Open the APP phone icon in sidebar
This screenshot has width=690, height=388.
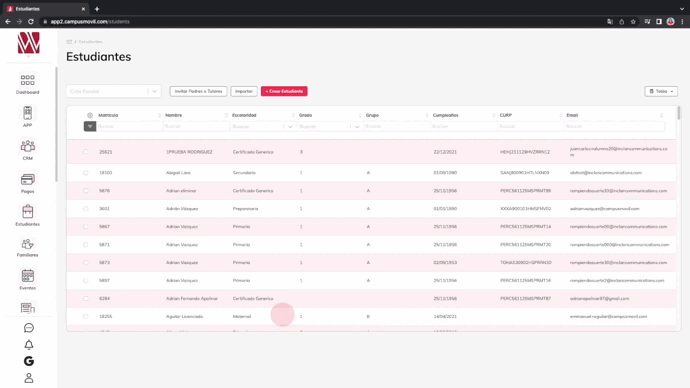[x=27, y=116]
